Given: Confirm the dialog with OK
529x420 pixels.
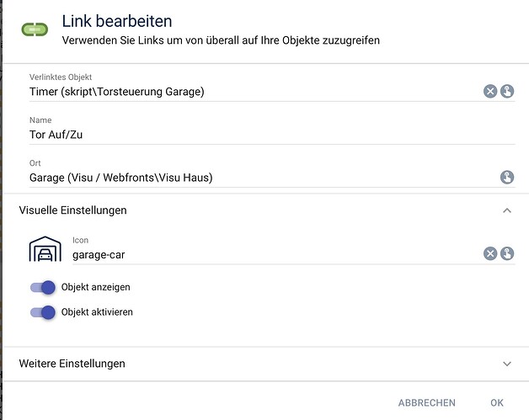Looking at the screenshot, I should click(497, 403).
